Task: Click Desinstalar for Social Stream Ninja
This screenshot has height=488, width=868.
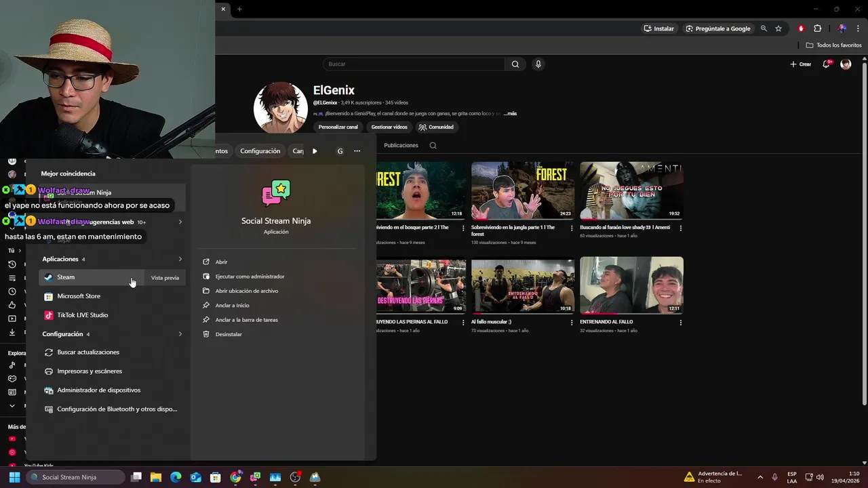Action: tap(229, 334)
